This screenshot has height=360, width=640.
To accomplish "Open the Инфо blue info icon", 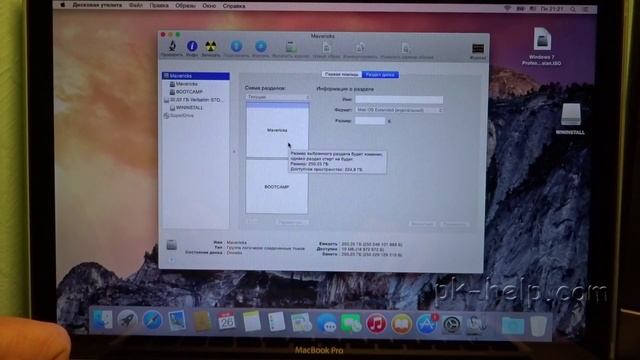I will (x=192, y=46).
